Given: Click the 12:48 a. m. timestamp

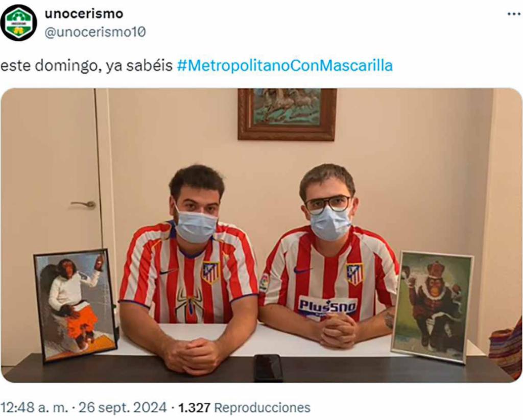Looking at the screenshot, I should coord(34,407).
